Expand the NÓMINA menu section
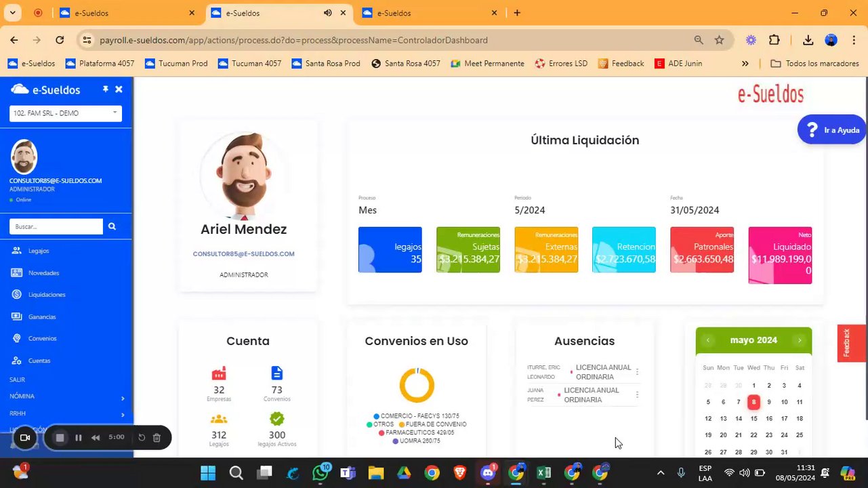 tap(66, 396)
